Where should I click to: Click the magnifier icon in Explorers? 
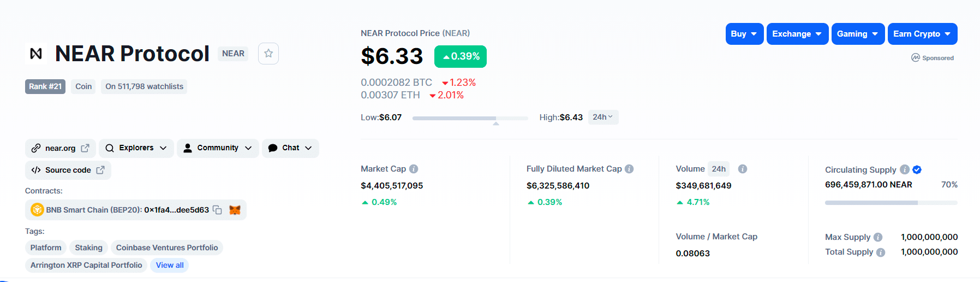110,148
